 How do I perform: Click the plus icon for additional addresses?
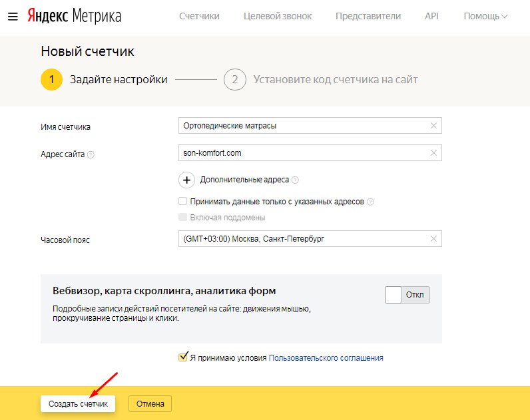pyautogui.click(x=187, y=180)
